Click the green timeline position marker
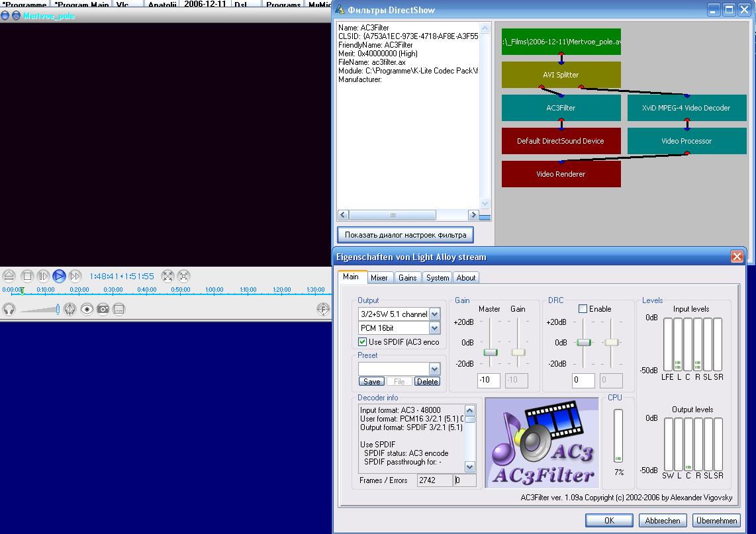756x534 pixels. click(23, 291)
